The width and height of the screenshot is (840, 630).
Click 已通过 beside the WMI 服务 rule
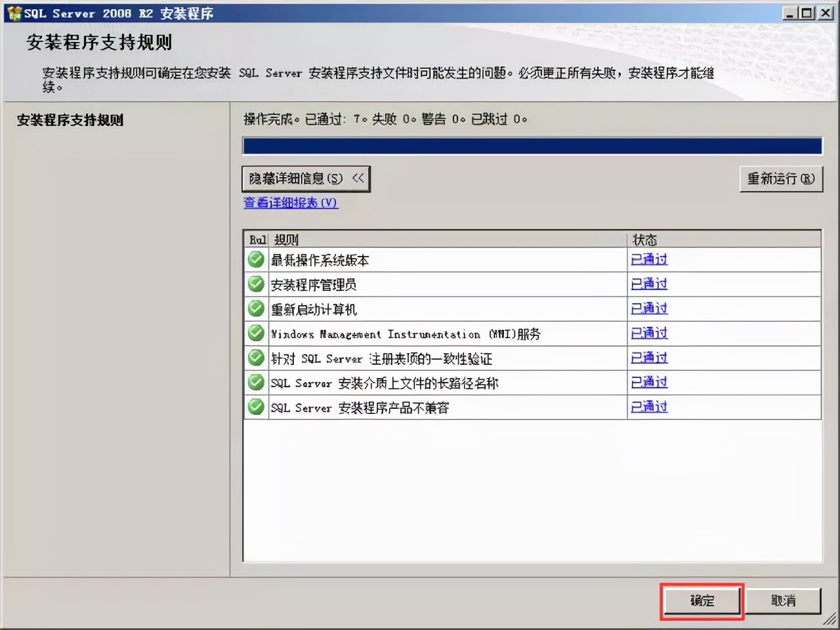(x=648, y=333)
